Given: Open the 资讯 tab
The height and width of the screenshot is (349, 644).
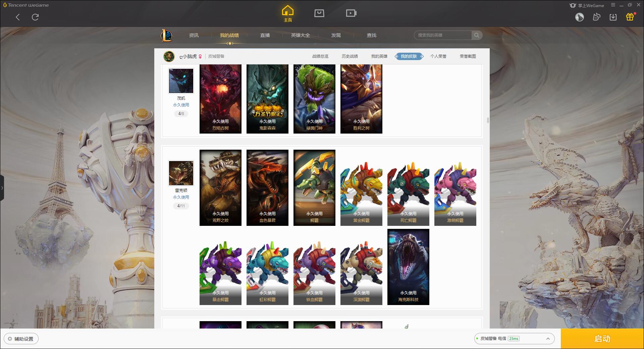Looking at the screenshot, I should (x=194, y=35).
